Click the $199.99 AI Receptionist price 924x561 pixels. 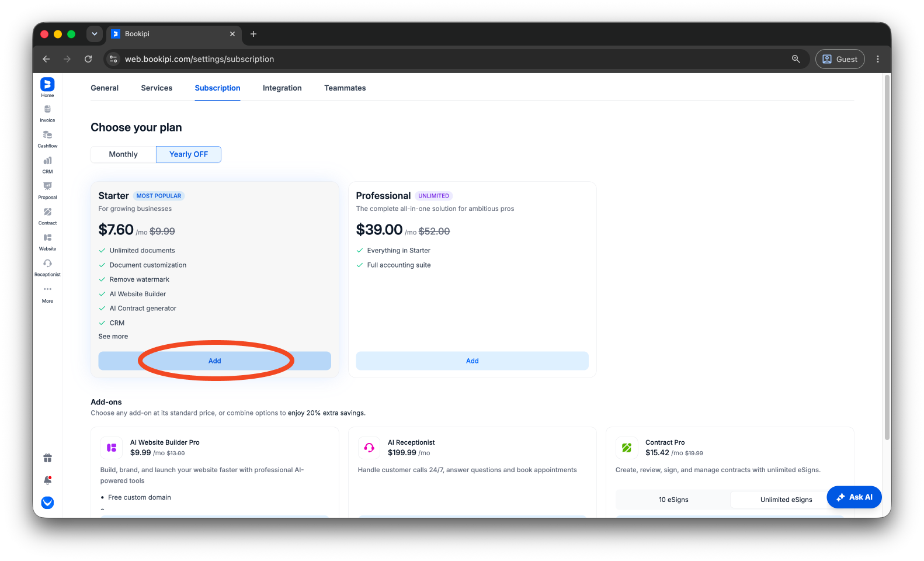(402, 453)
